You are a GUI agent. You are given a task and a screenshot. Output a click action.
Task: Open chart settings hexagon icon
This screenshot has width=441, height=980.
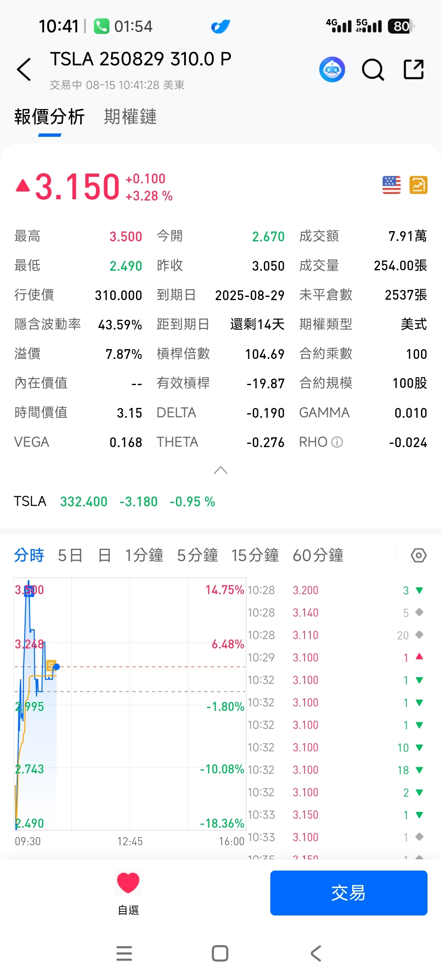point(419,555)
